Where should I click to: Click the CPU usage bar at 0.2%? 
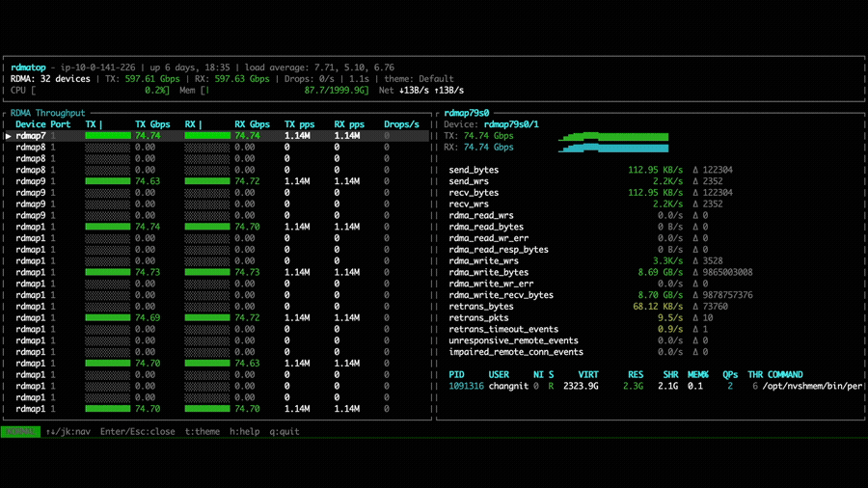pyautogui.click(x=100, y=91)
